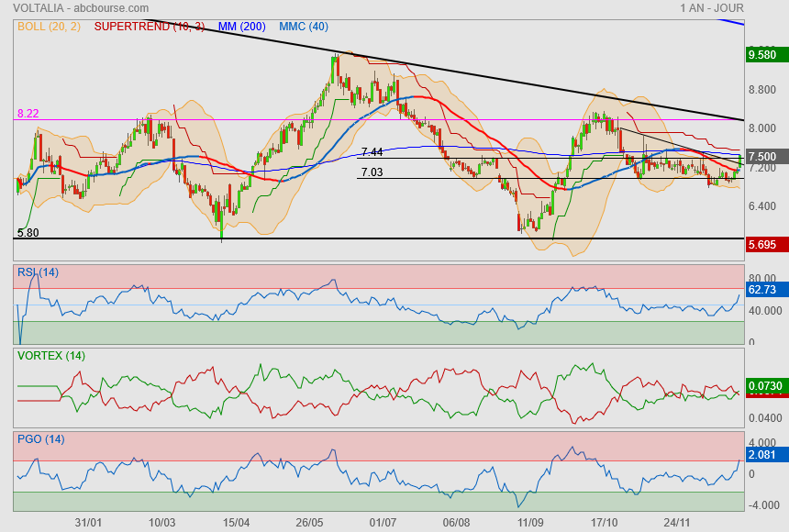
Task: Select the 7.03 horizontal level label
Action: pos(372,172)
